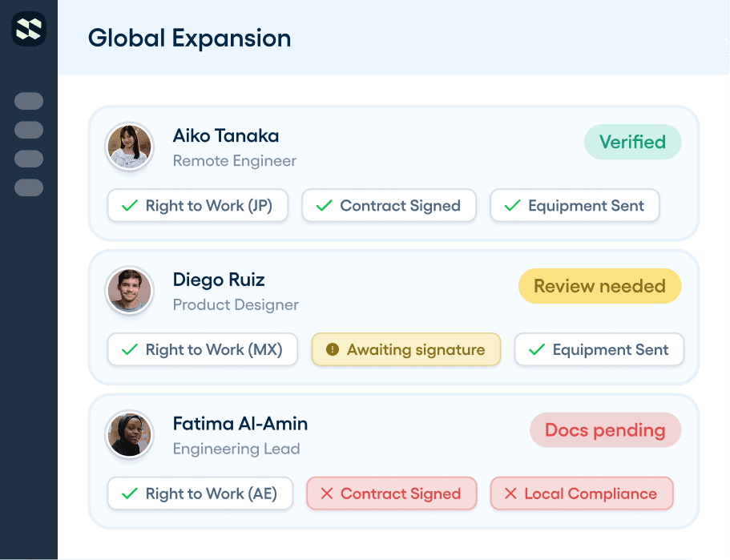This screenshot has width=730, height=560.
Task: Select the Right to Work (JP) chip
Action: click(x=197, y=205)
